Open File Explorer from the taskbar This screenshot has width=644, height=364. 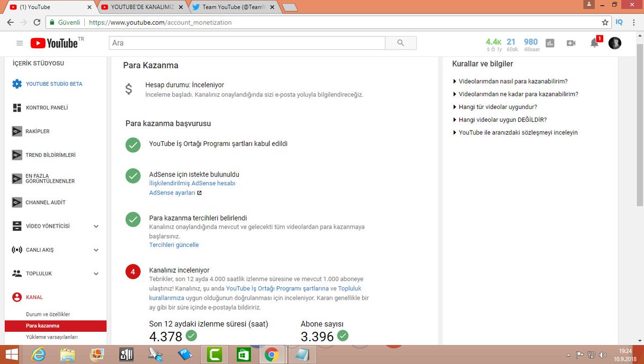[x=68, y=355]
